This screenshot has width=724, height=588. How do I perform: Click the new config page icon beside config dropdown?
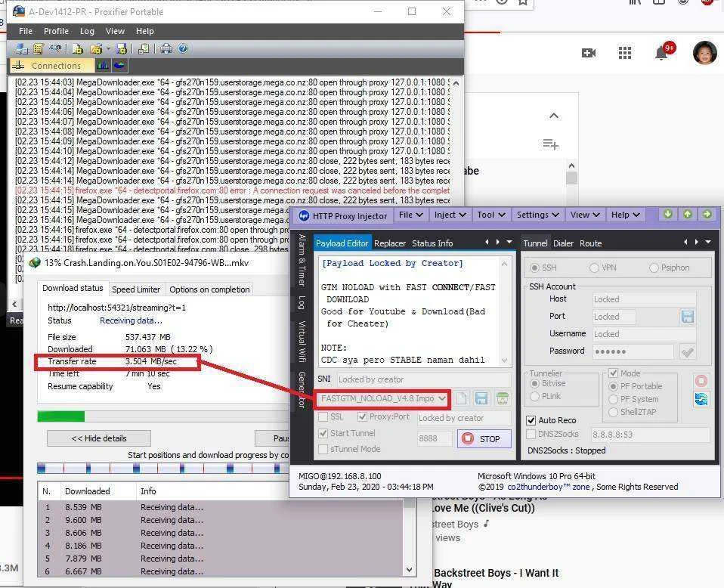[x=461, y=398]
